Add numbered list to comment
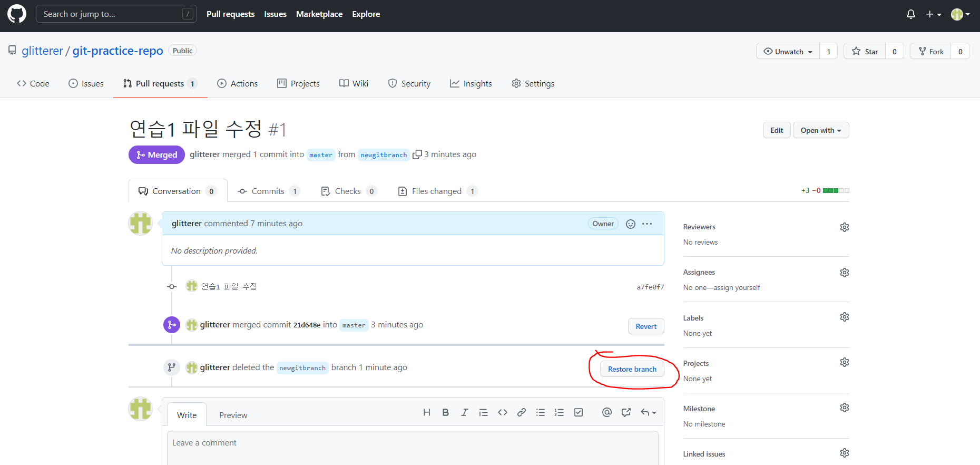Screen dimensions: 980x465 coord(560,412)
